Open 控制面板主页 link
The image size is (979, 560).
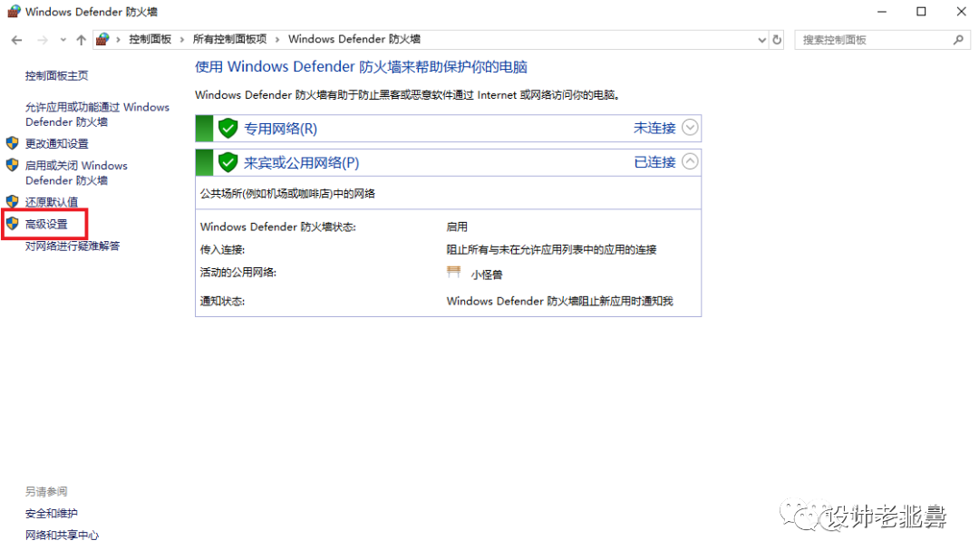click(57, 75)
